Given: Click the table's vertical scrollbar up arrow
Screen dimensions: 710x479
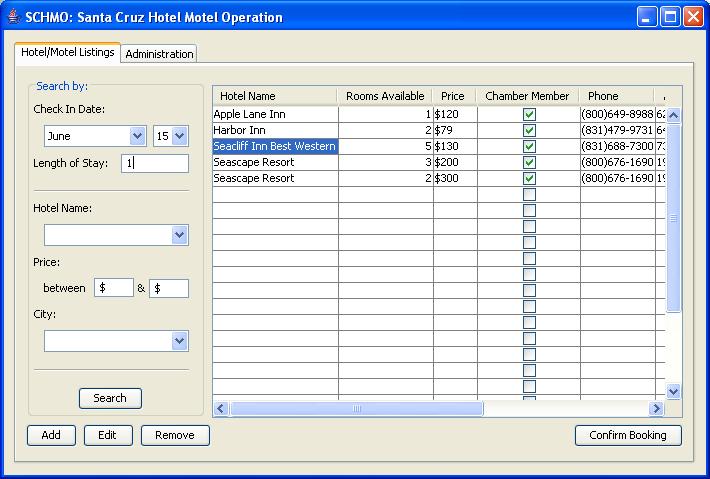Looking at the screenshot, I should pos(673,115).
